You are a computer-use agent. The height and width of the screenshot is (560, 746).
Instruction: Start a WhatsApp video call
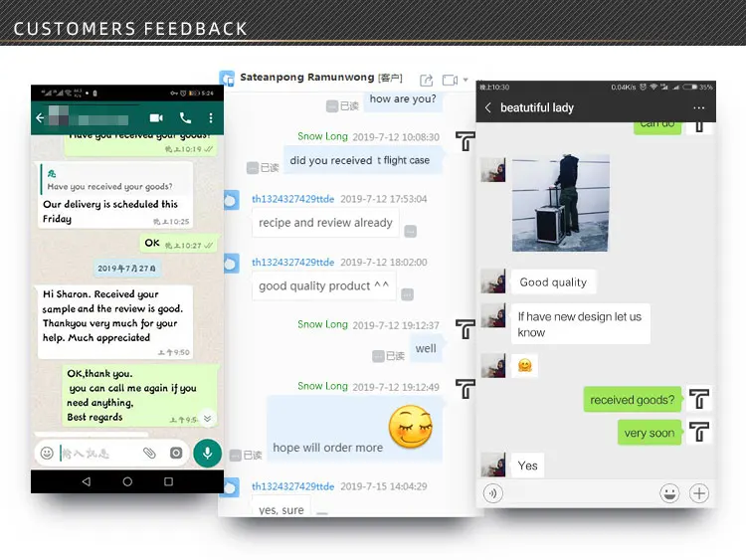(156, 117)
